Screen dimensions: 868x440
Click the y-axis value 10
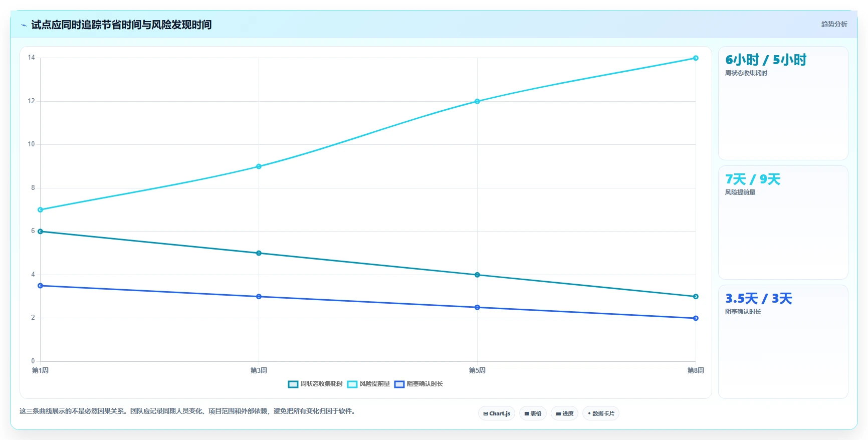[32, 144]
